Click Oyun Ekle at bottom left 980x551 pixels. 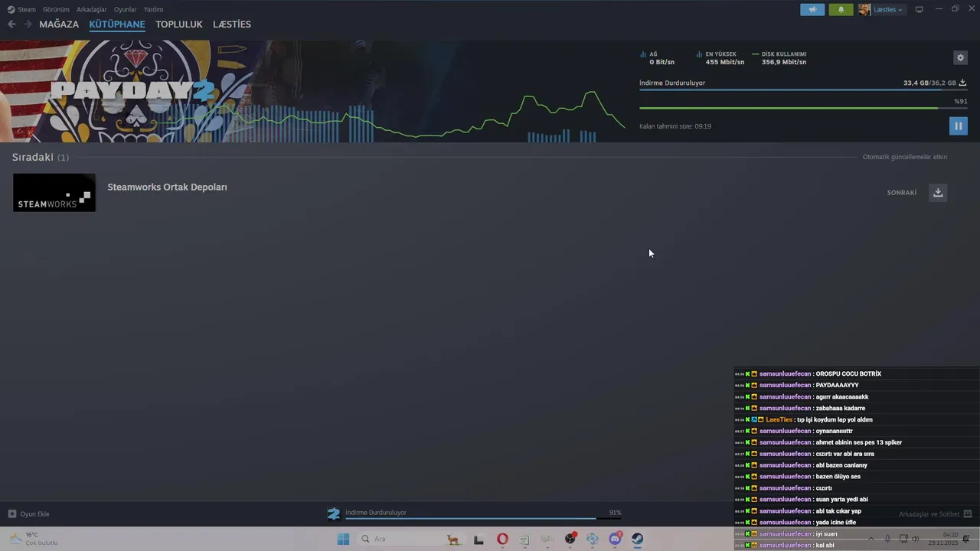pyautogui.click(x=28, y=514)
